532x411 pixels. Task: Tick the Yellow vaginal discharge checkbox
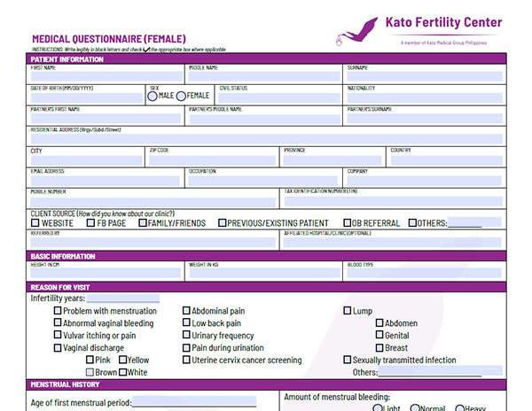pyautogui.click(x=121, y=361)
